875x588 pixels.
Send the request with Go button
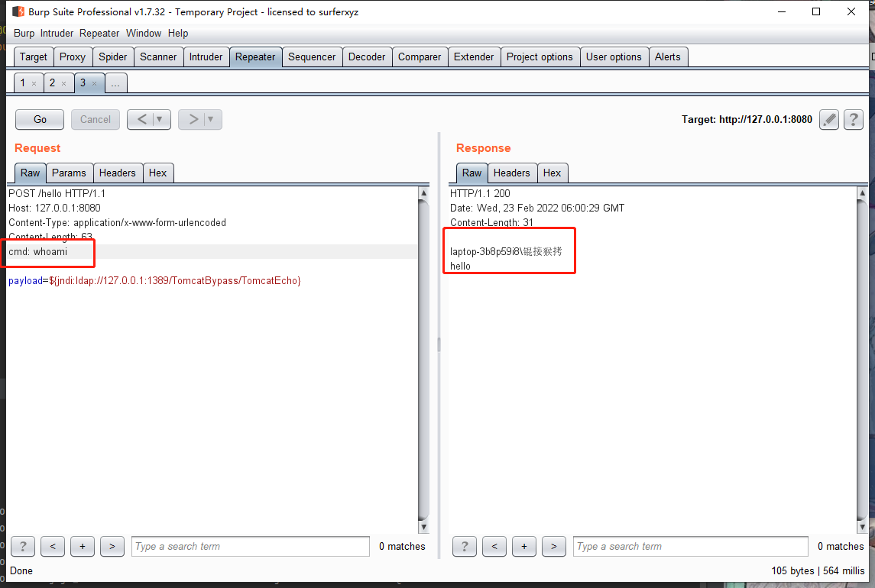tap(40, 119)
